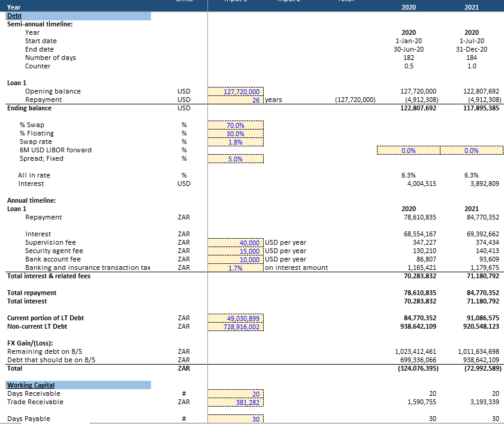The width and height of the screenshot is (504, 424).
Task: Select the non-current debt value 938,642,109 in Non-current LT Debt row
Action: pos(418,326)
